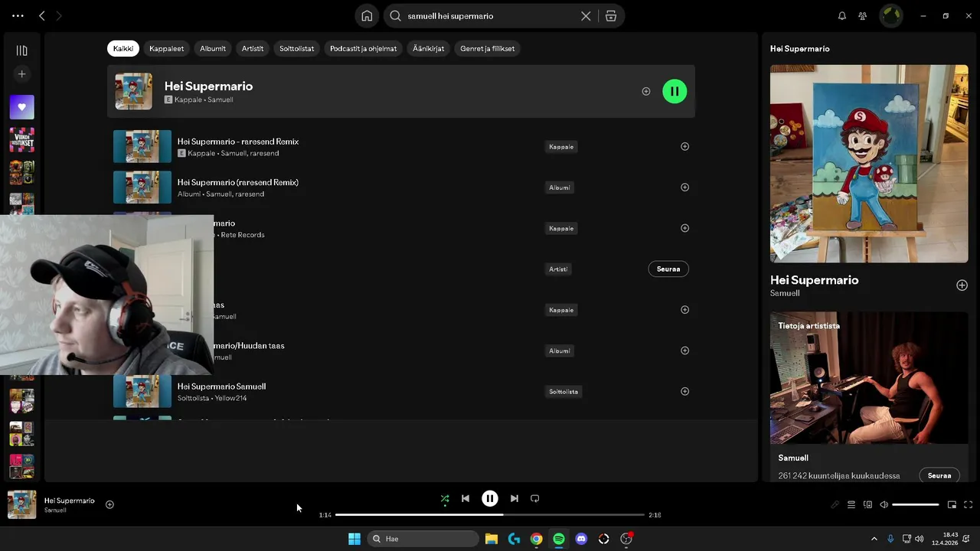Follow Samuell with the Seuraa button in right panel
Viewport: 980px width, 551px height.
(939, 475)
